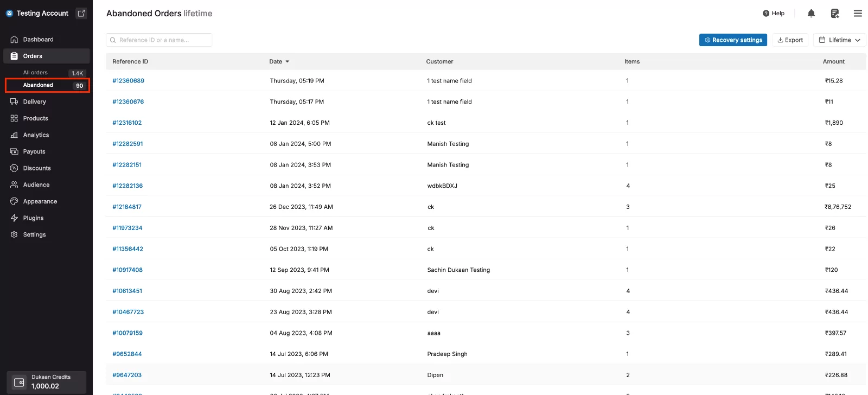Open Discounts in sidebar

point(37,168)
